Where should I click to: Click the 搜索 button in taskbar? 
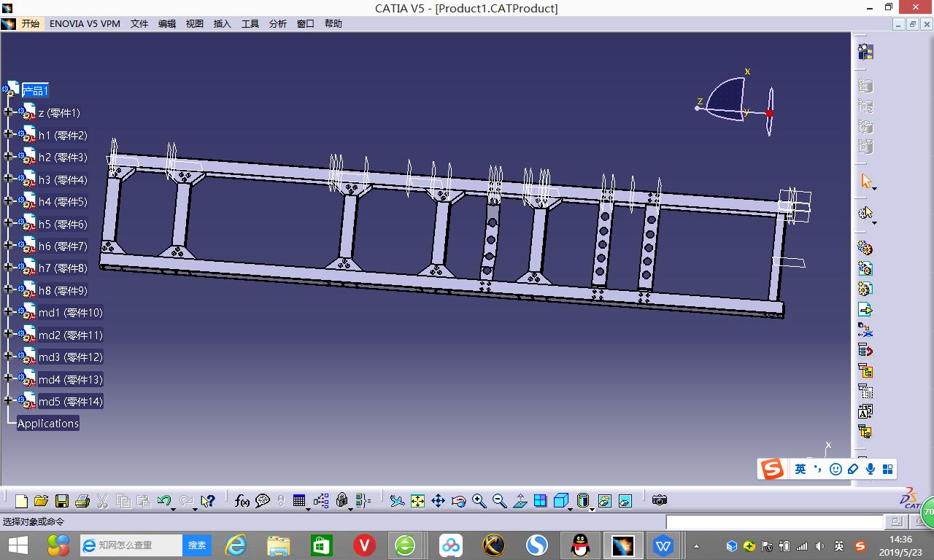pos(197,545)
